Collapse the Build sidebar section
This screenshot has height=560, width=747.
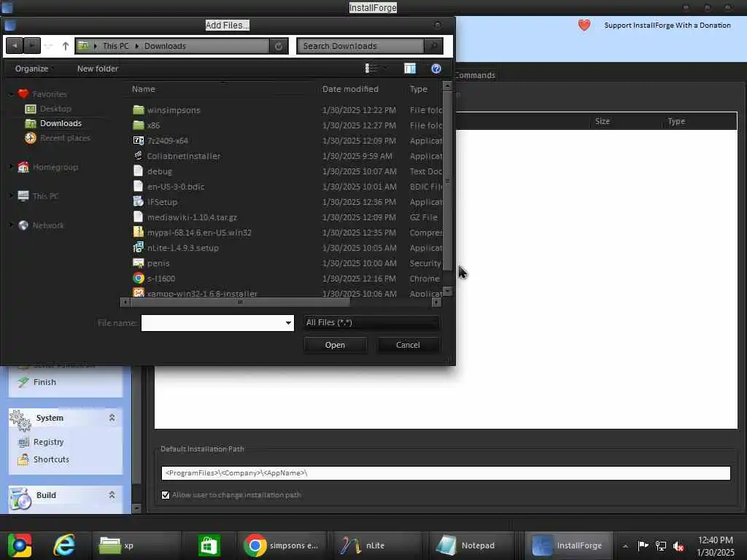[112, 495]
